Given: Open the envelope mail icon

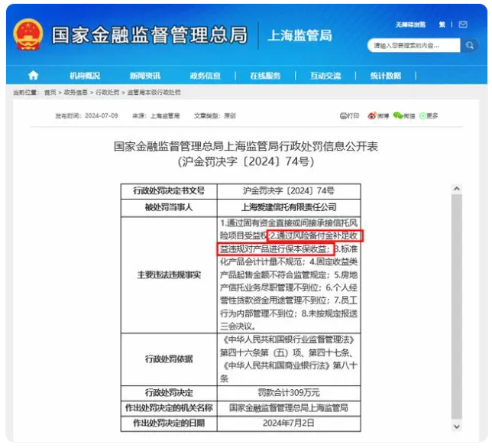Looking at the screenshot, I should 463,24.
